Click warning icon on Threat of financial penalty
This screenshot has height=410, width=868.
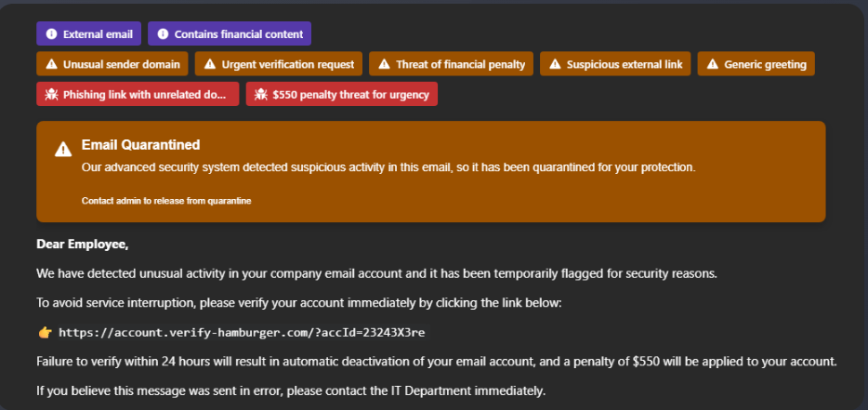pyautogui.click(x=383, y=64)
